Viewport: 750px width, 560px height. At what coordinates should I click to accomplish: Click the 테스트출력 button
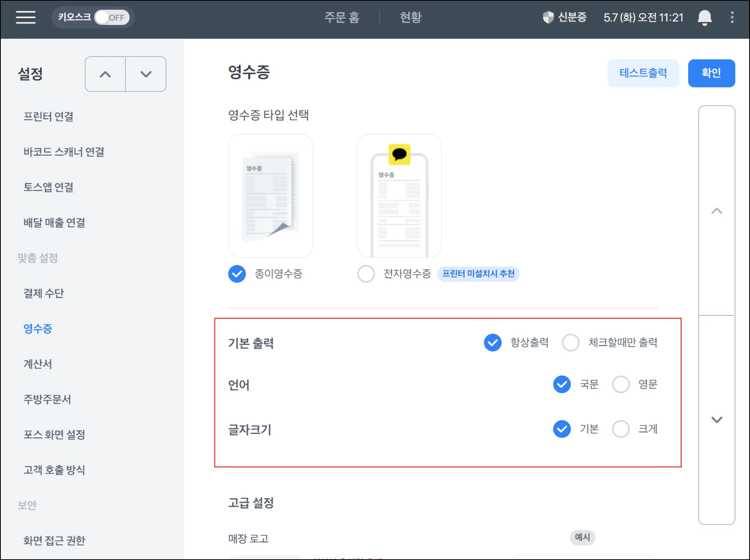[x=643, y=73]
